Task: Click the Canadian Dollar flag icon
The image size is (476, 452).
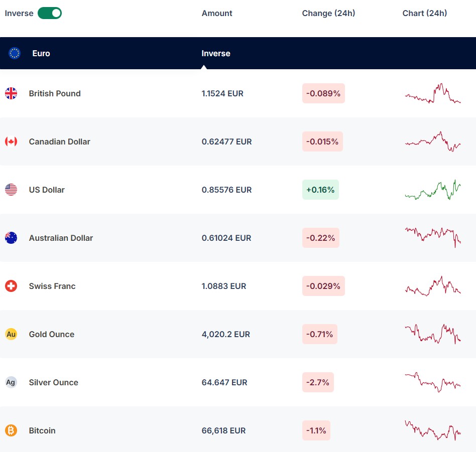Action: click(x=11, y=141)
